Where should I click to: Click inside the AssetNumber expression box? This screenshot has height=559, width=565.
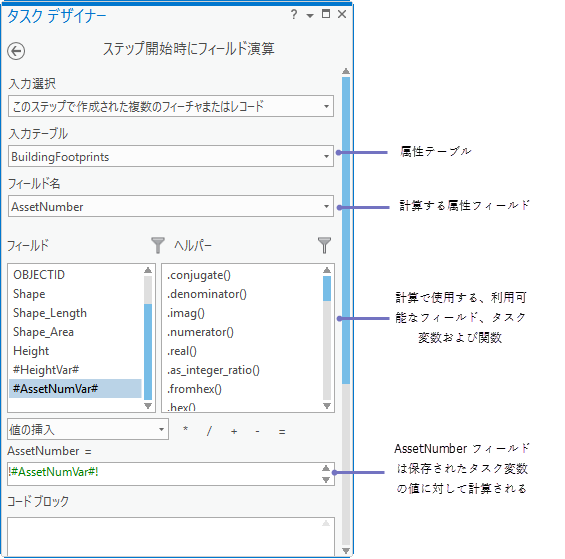(x=165, y=474)
